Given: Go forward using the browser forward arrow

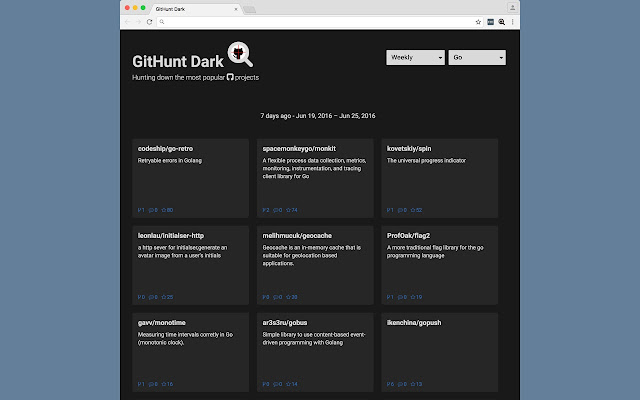Looking at the screenshot, I should pos(138,22).
